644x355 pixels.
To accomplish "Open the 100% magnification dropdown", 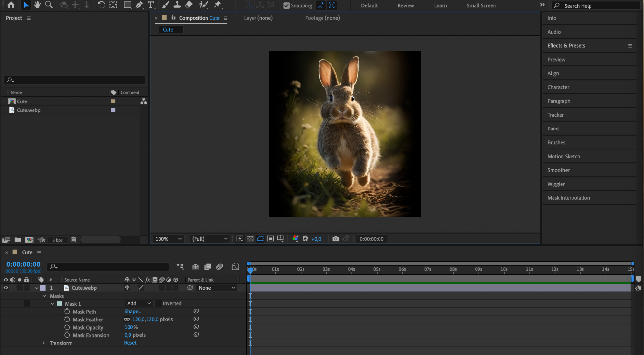I will pos(168,239).
